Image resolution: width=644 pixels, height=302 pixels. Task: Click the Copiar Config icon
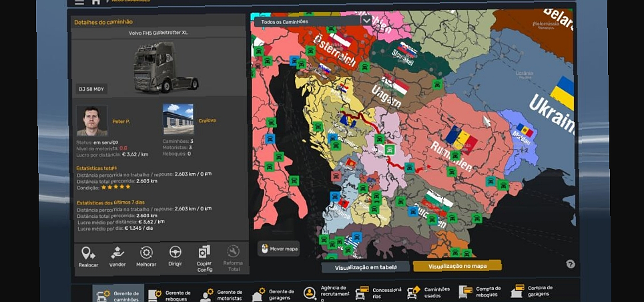[204, 252]
